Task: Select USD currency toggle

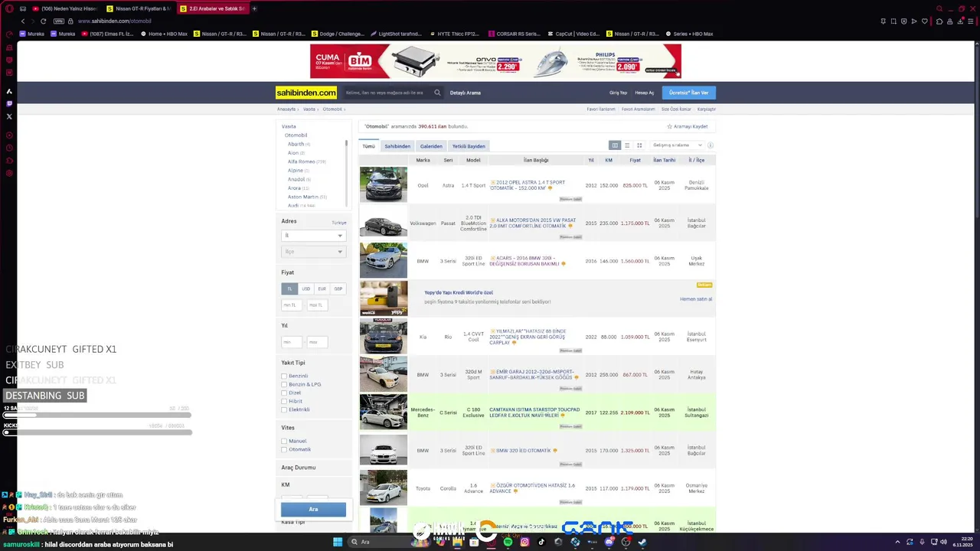Action: click(305, 289)
